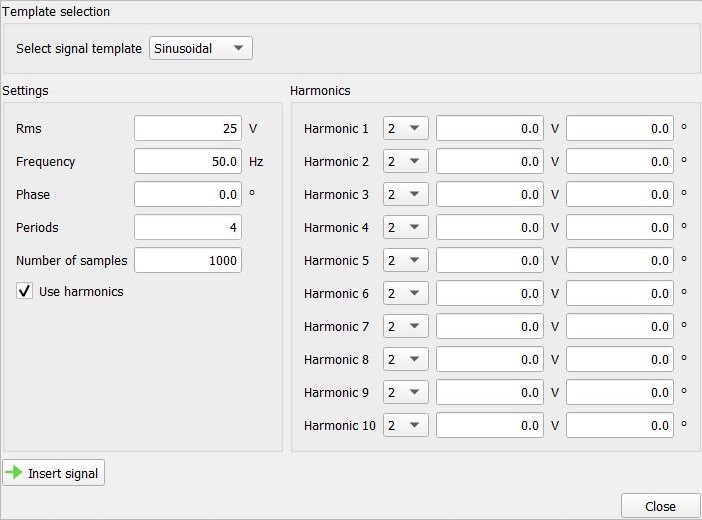Open the Select signal template dropdown

point(200,48)
